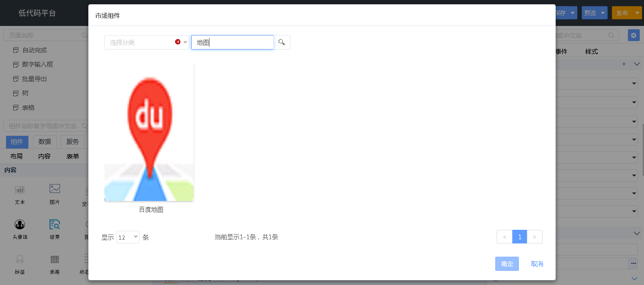Viewport: 644px width, 285px height.
Task: Click the 确定 confirm button
Action: (x=507, y=264)
